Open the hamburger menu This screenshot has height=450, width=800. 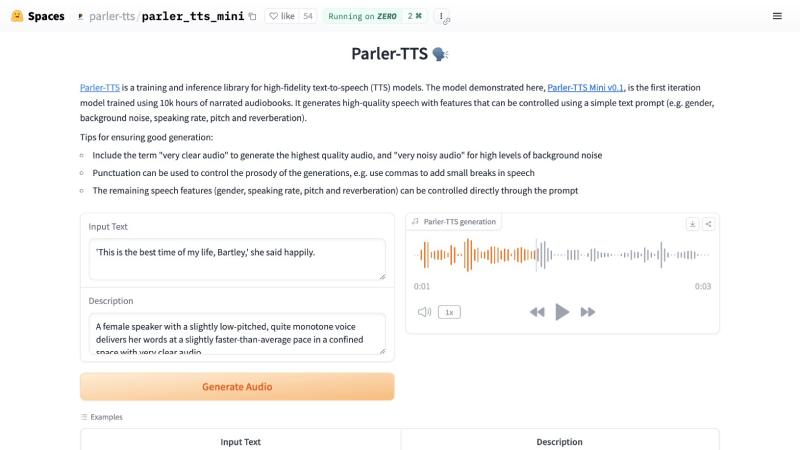click(x=778, y=16)
